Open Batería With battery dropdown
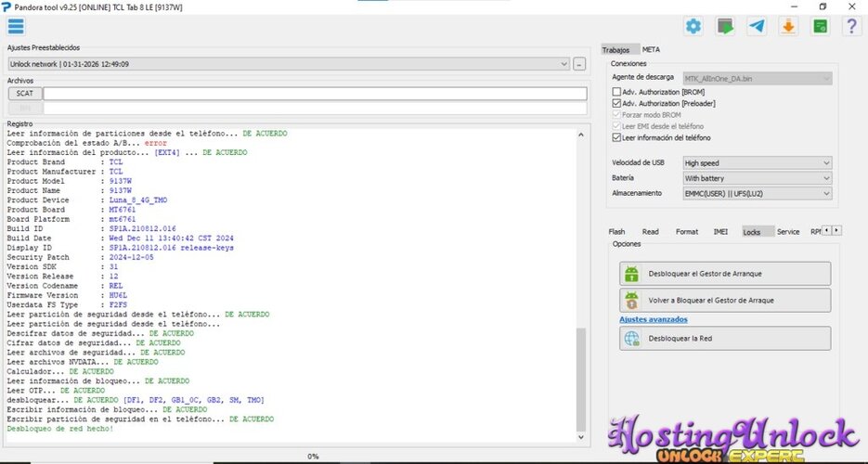Screen dimensions: 868x464 [x=758, y=178]
